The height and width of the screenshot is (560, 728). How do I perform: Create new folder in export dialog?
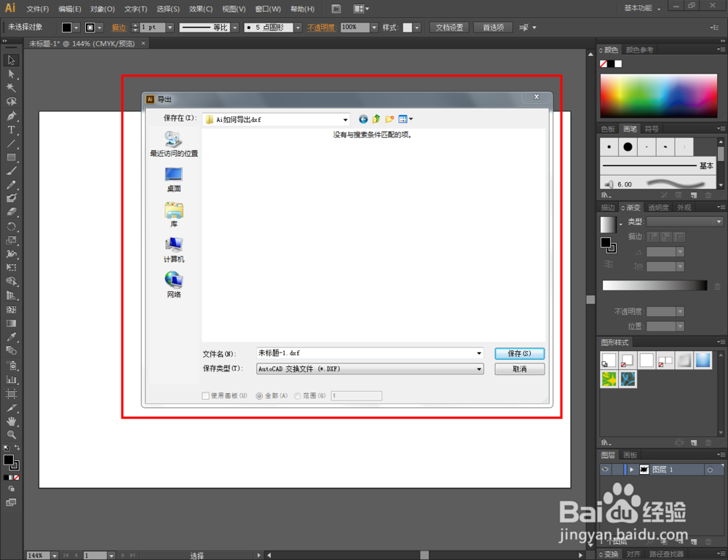coord(389,119)
